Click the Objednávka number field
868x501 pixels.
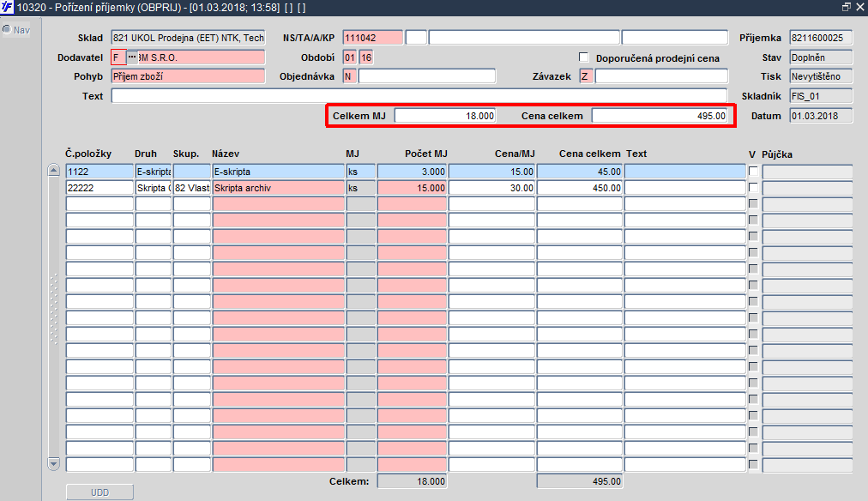coord(427,76)
